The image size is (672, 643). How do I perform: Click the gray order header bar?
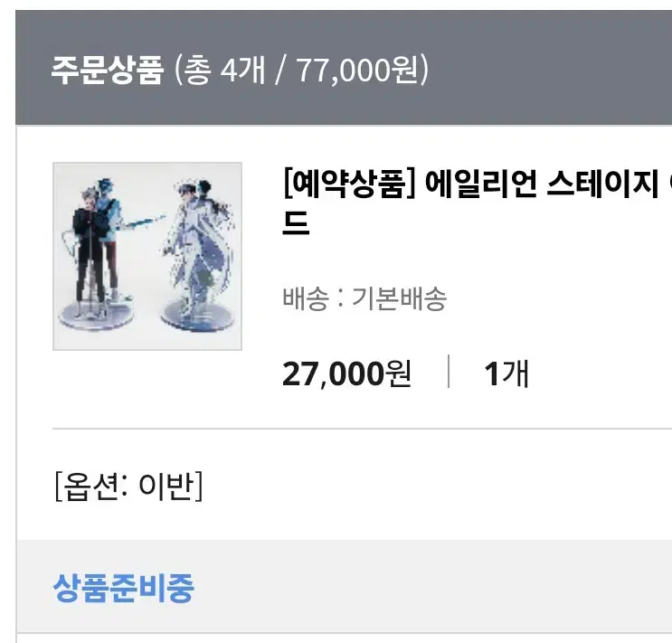click(344, 68)
